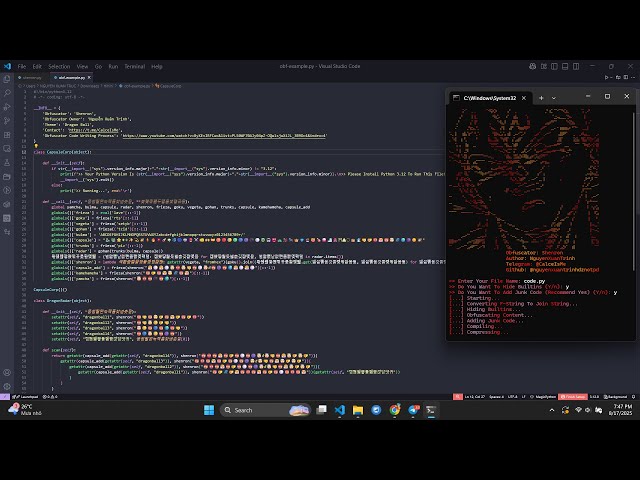Open the YouTube URL link in code
This screenshot has width=640, height=480.
(x=224, y=136)
